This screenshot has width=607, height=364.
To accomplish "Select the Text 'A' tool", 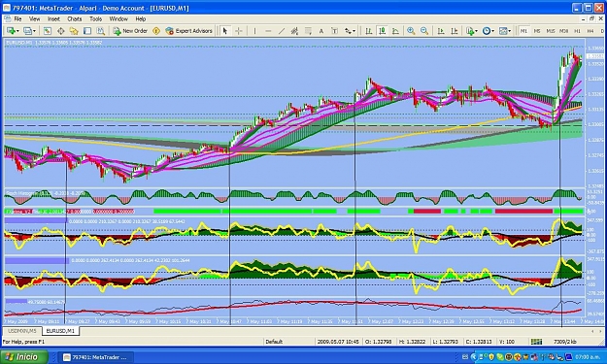I will click(321, 31).
